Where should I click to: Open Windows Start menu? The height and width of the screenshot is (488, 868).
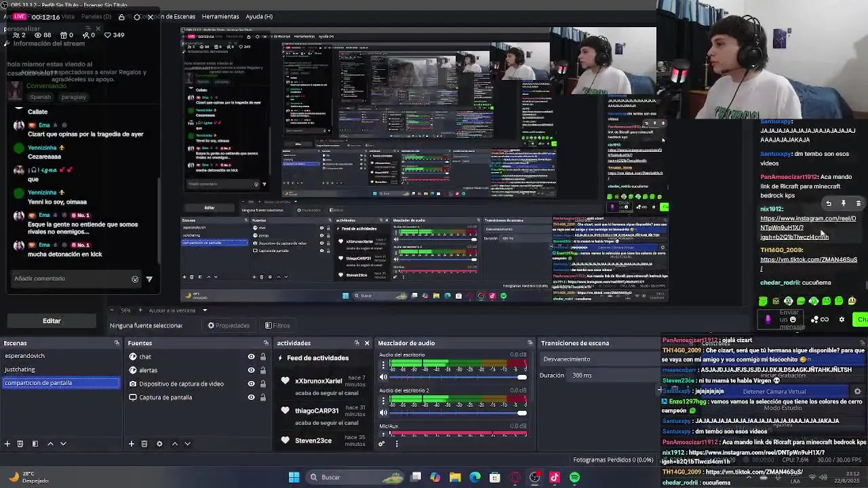(294, 477)
